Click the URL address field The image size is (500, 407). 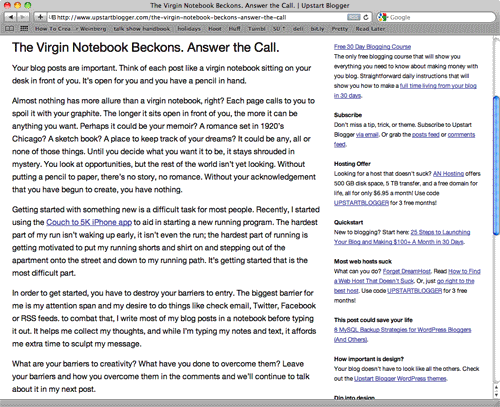pos(197,17)
